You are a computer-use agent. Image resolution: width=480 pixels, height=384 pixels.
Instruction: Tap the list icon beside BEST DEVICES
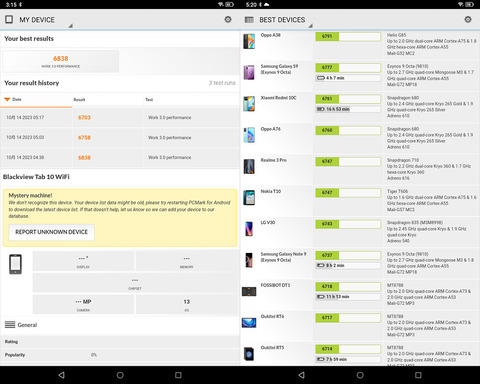pos(249,20)
